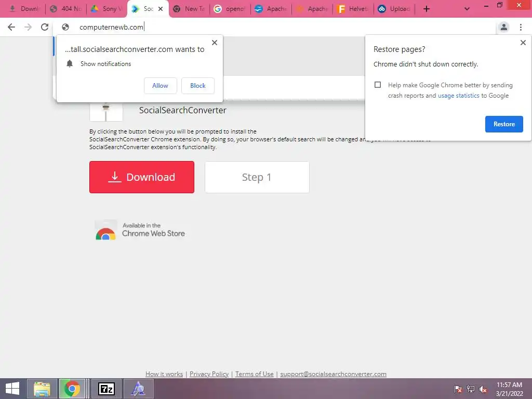Open a new tab with plus button
532x399 pixels.
[x=427, y=9]
